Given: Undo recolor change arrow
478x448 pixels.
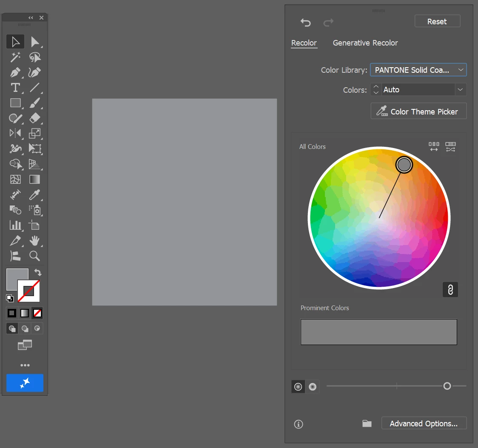Looking at the screenshot, I should click(x=305, y=22).
